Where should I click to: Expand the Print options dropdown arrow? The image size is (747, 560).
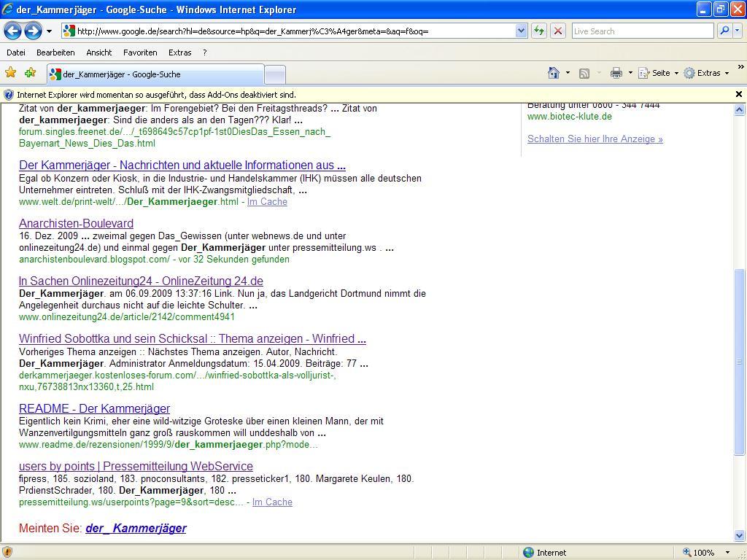[x=630, y=73]
